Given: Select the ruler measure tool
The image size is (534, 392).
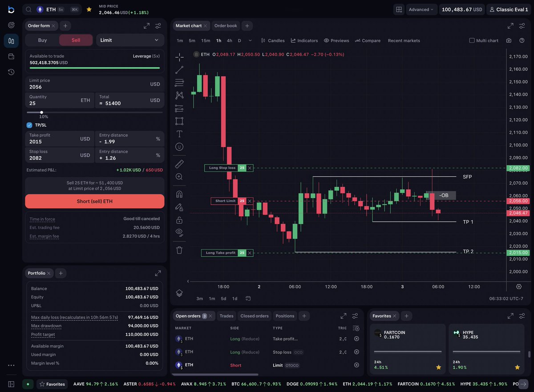Looking at the screenshot, I should point(179,164).
